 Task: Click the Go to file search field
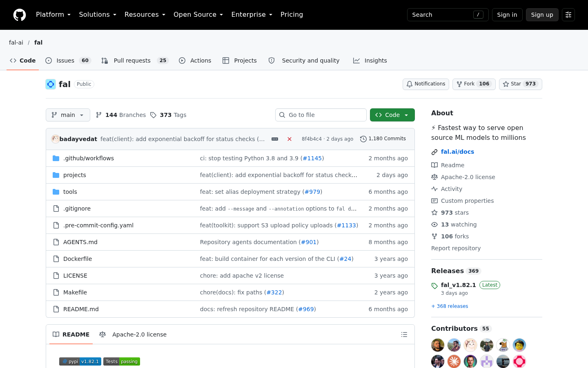pyautogui.click(x=321, y=115)
